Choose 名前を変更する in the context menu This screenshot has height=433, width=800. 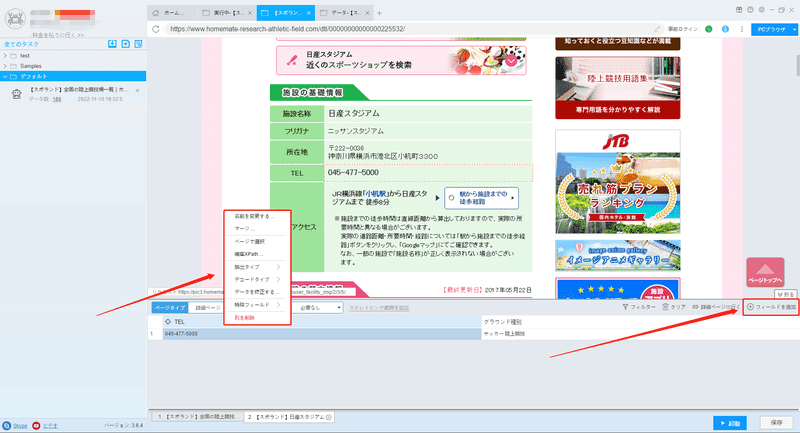pyautogui.click(x=254, y=216)
